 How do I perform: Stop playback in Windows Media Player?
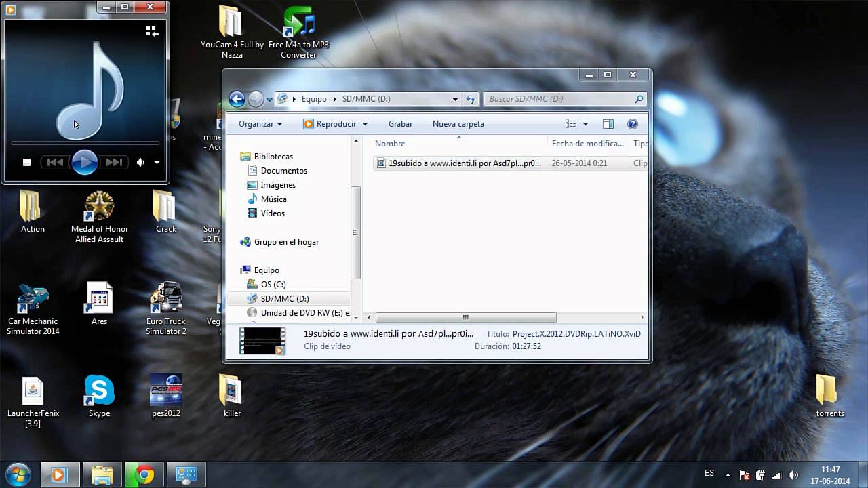click(27, 162)
